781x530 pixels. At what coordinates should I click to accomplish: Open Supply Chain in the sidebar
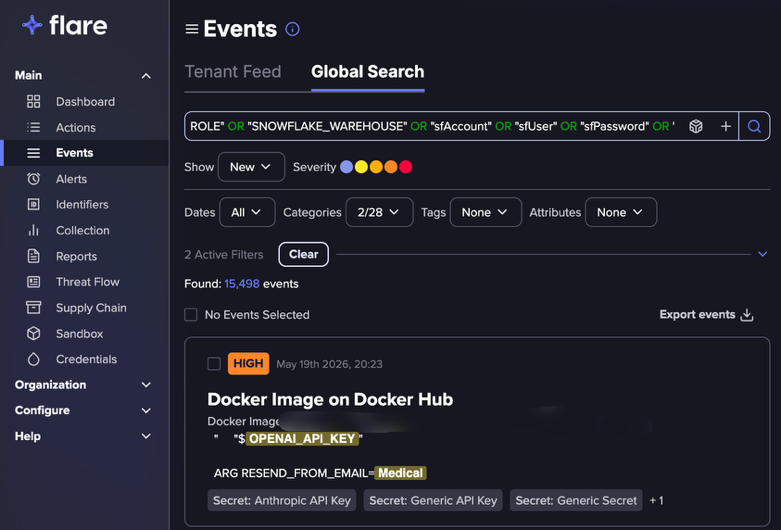pos(91,308)
